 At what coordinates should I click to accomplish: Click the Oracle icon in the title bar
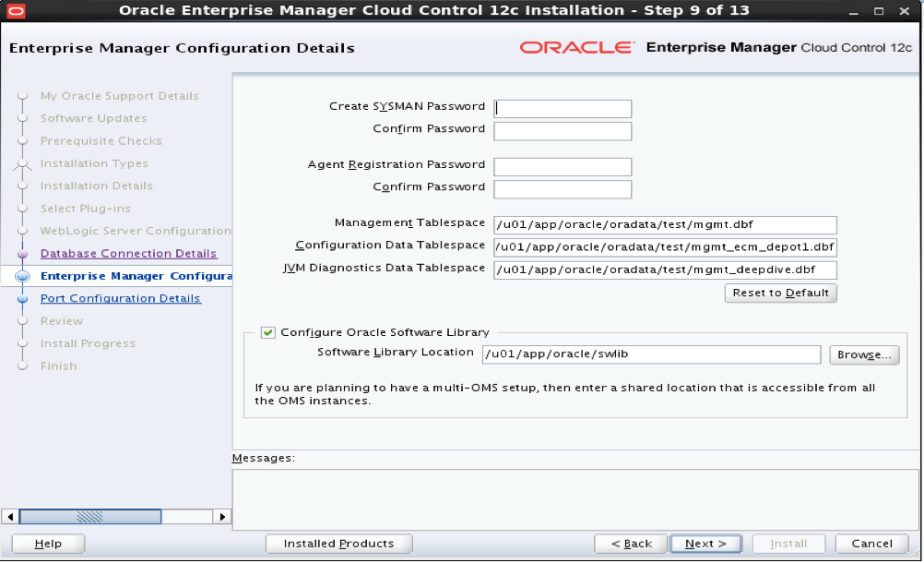[x=16, y=10]
